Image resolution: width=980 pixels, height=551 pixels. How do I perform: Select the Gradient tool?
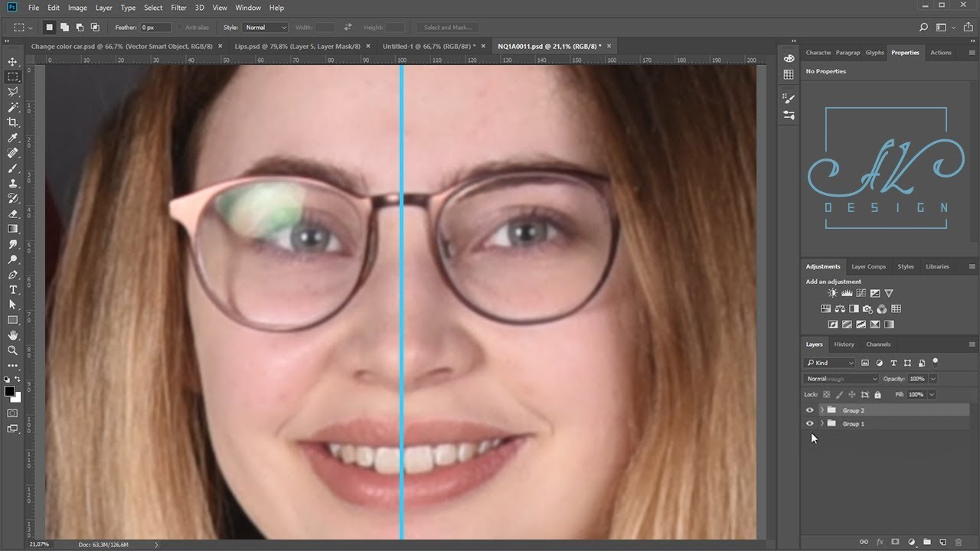12,229
